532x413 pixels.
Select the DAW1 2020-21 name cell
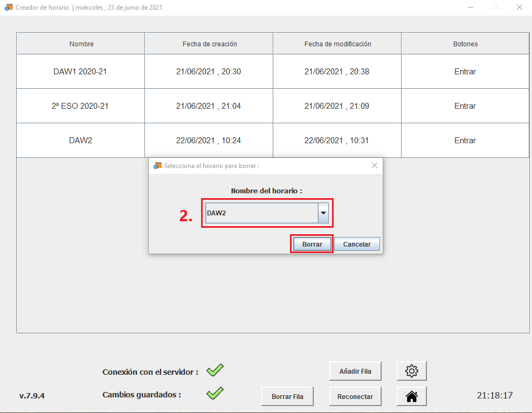tap(80, 72)
